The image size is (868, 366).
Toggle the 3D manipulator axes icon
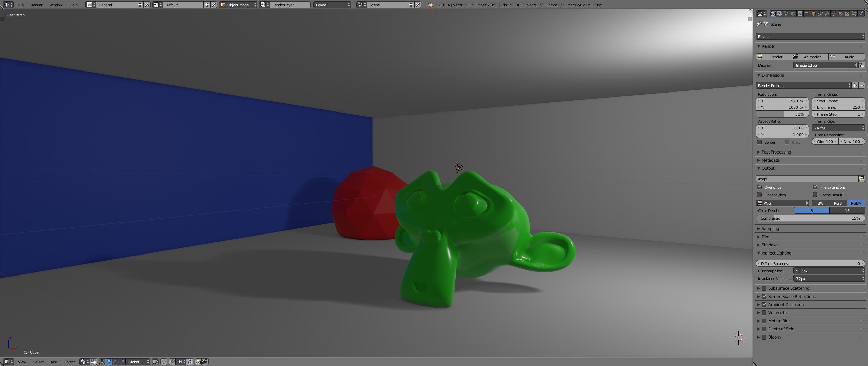pyautogui.click(x=102, y=362)
